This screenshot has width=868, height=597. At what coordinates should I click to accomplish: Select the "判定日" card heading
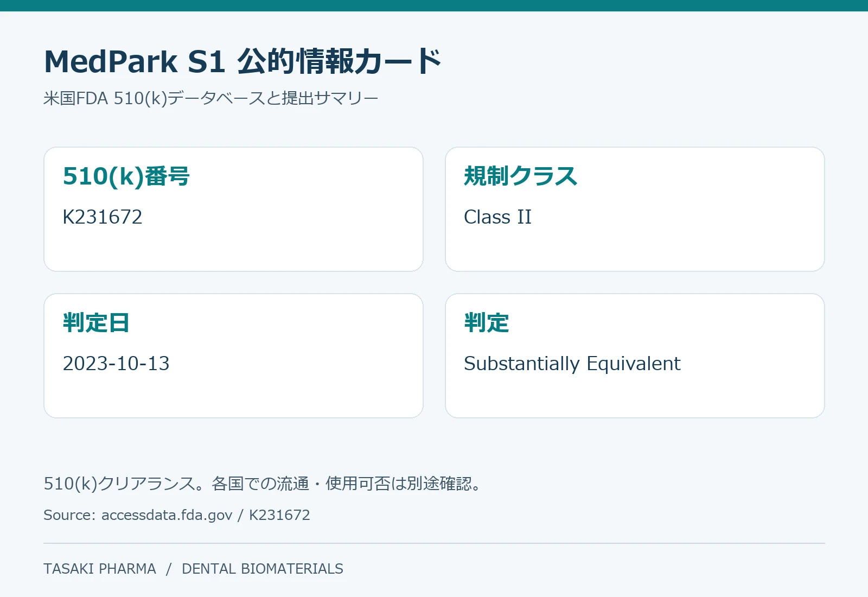point(96,323)
